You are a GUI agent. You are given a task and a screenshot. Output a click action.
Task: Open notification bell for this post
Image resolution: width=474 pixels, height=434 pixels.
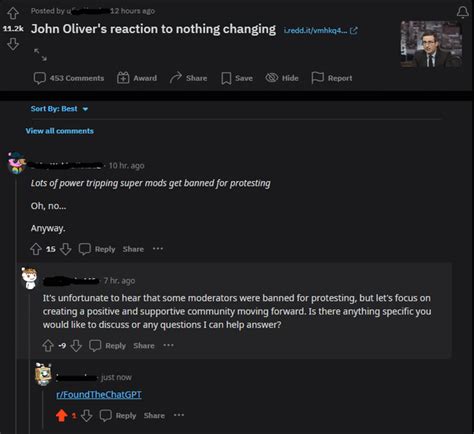pos(462,12)
